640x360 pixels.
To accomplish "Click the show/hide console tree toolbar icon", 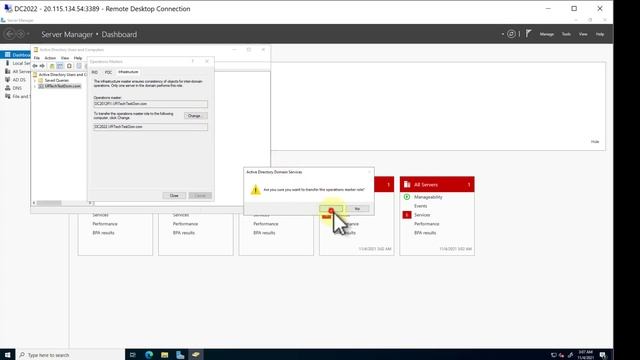I will (60, 66).
